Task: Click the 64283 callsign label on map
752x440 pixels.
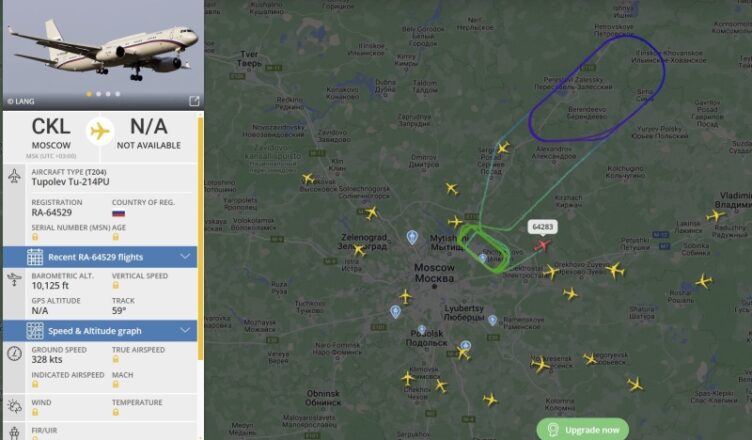Action: (x=542, y=227)
